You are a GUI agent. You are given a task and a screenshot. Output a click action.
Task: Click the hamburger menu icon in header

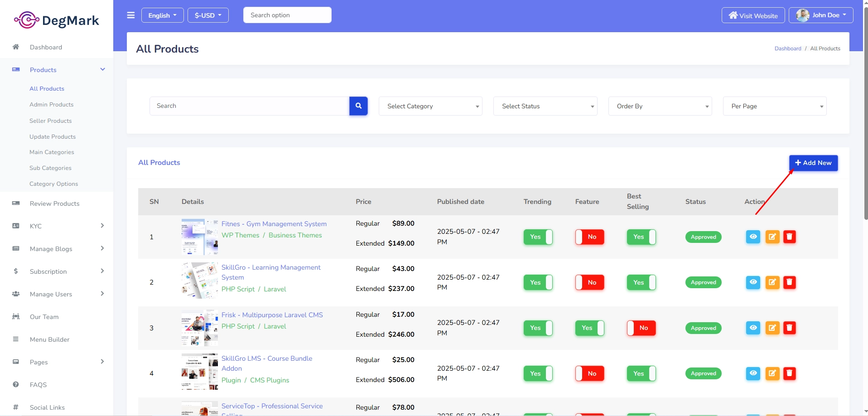[131, 15]
